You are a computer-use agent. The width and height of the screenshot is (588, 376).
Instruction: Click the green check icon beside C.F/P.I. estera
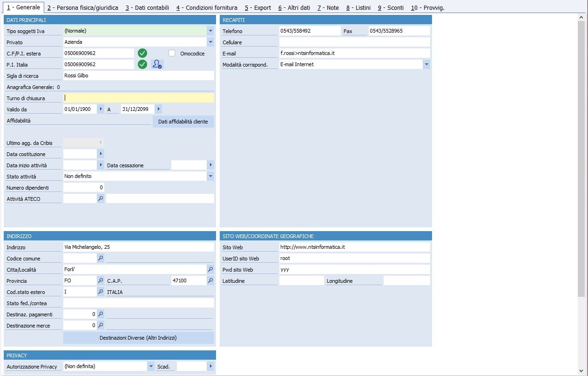(x=142, y=53)
